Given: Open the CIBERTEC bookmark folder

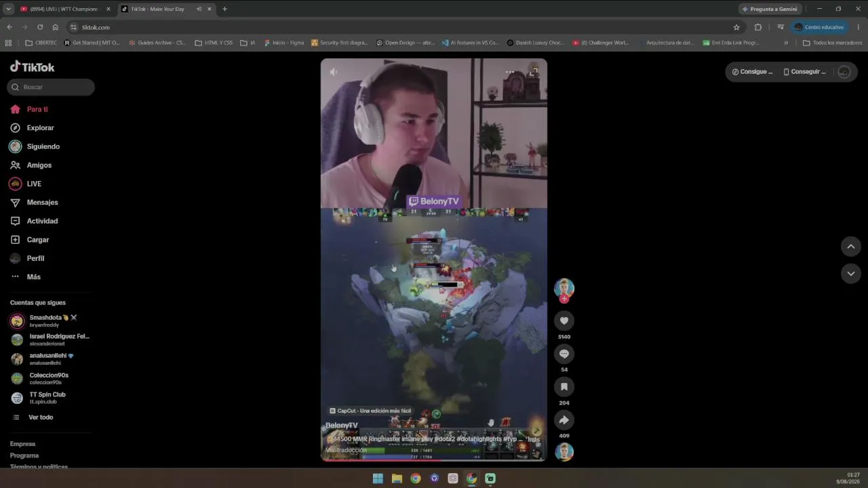Looking at the screenshot, I should point(41,43).
